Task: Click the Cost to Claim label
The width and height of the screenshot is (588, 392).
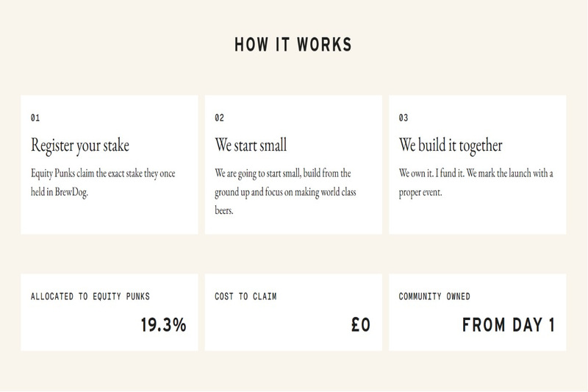Action: pos(245,296)
